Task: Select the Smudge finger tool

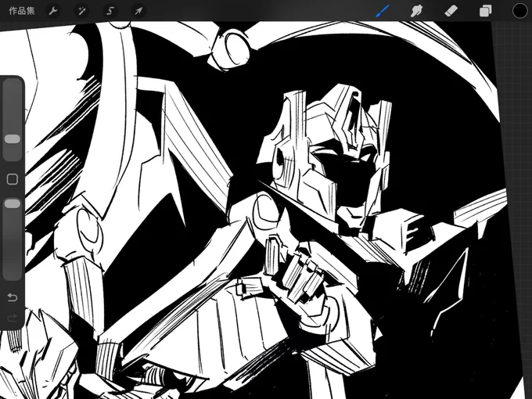Action: pyautogui.click(x=417, y=11)
